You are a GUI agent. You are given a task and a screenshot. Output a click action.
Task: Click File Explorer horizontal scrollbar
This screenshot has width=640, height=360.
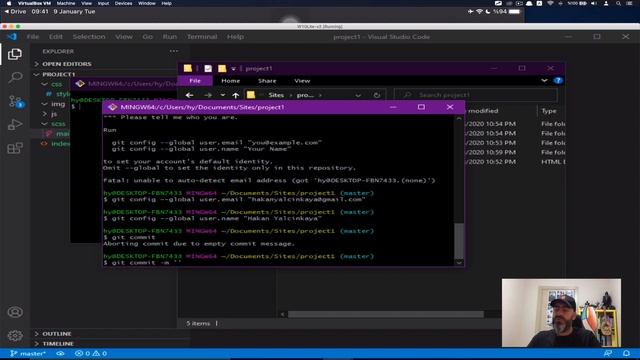click(x=386, y=314)
